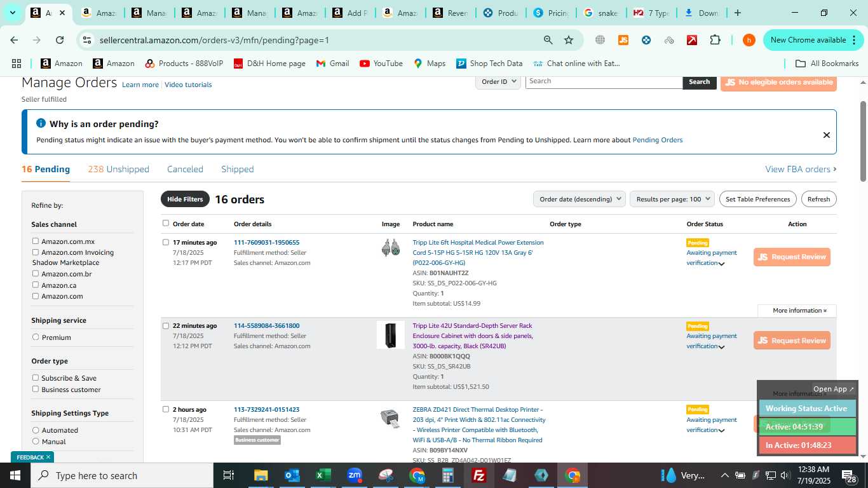
Task: Expand More information for Tripp Lite cord order
Action: click(799, 311)
